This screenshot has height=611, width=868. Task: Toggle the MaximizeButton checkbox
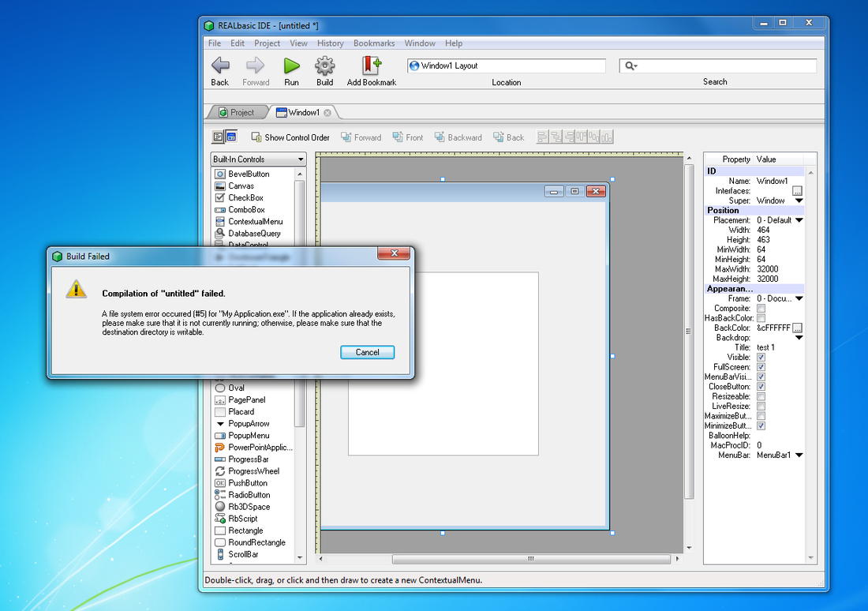(761, 416)
